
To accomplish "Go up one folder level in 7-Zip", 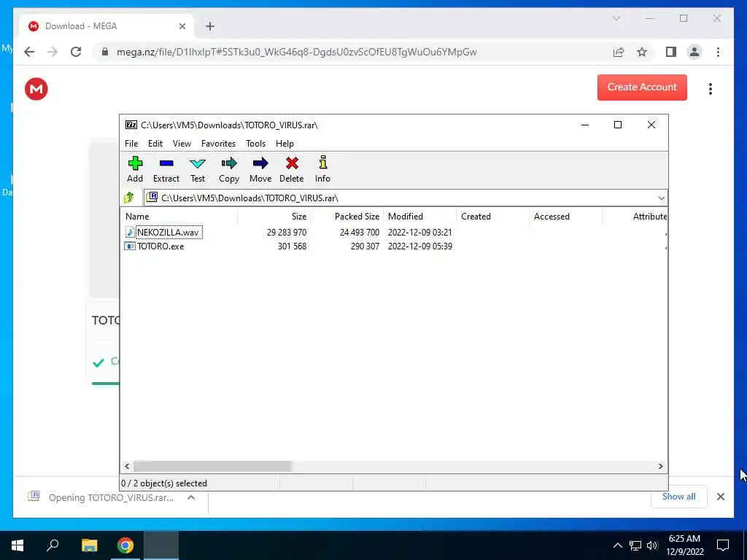I will (128, 198).
